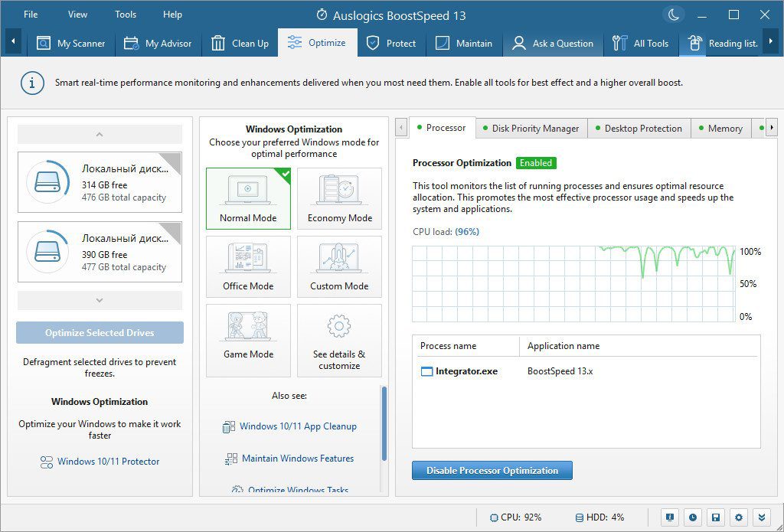The width and height of the screenshot is (784, 532).
Task: Toggle dark mode with the moon icon
Action: pyautogui.click(x=673, y=14)
